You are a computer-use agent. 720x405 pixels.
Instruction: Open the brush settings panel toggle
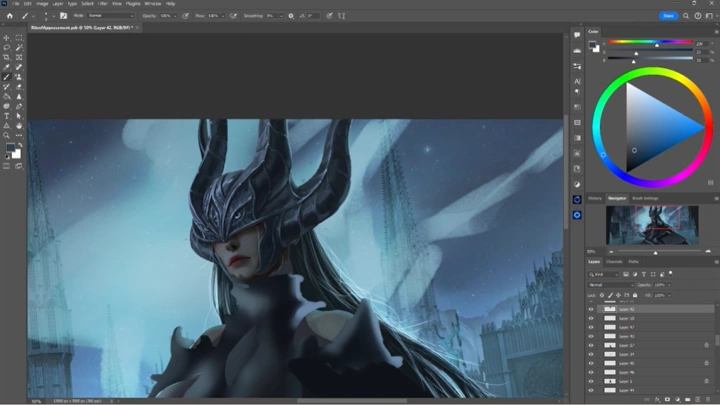coord(63,16)
